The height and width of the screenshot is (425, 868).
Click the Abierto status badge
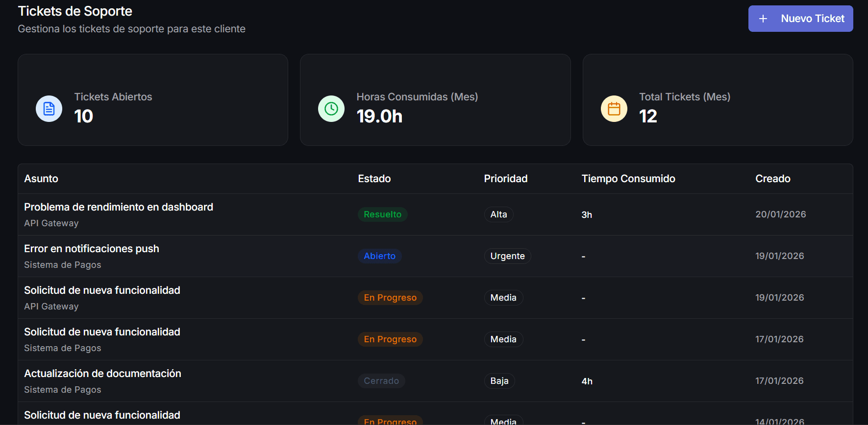(379, 256)
